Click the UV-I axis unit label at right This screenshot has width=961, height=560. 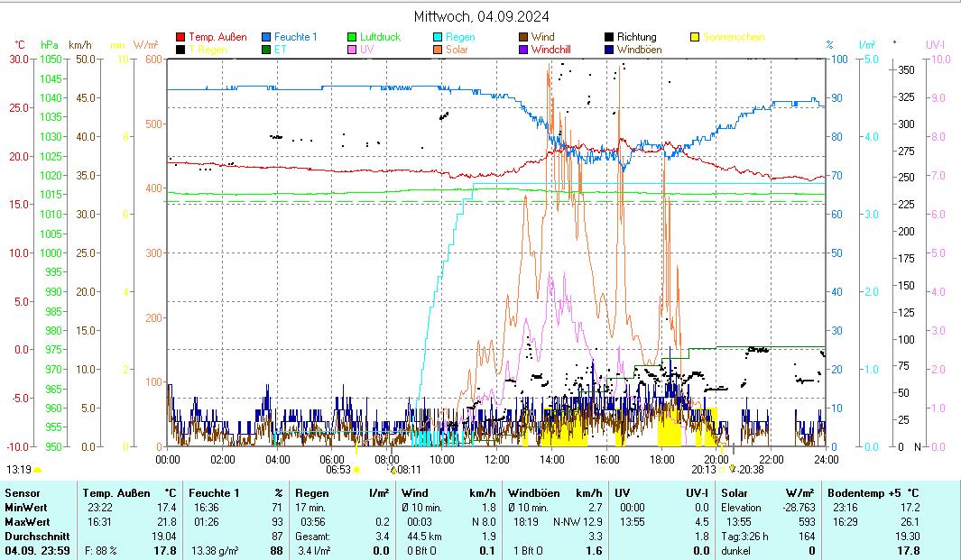coord(935,45)
